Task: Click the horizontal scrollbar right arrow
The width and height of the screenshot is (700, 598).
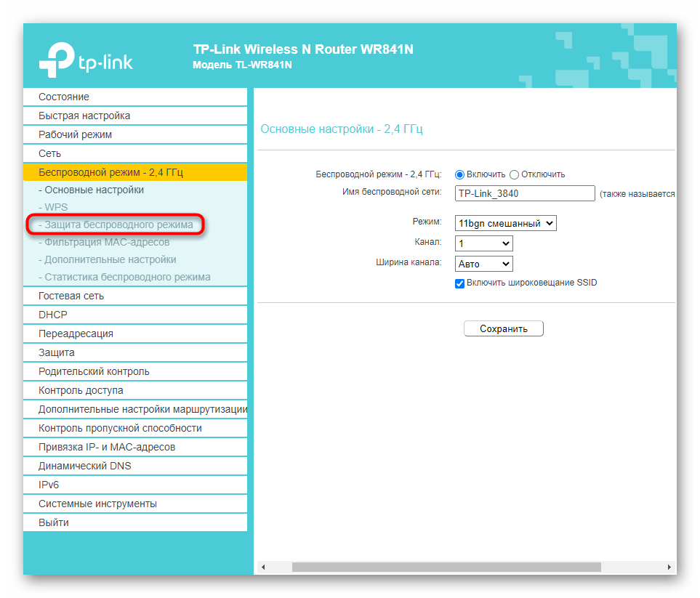Action: (x=669, y=567)
